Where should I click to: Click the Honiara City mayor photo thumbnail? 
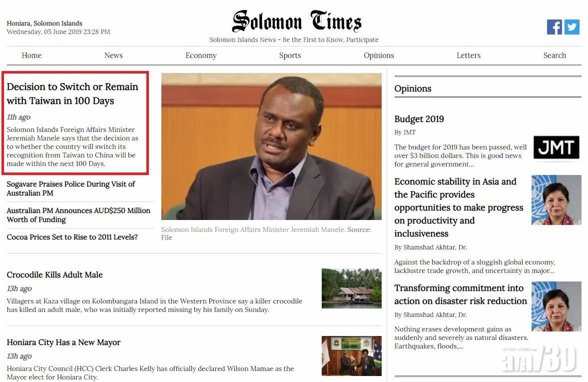pos(352,355)
